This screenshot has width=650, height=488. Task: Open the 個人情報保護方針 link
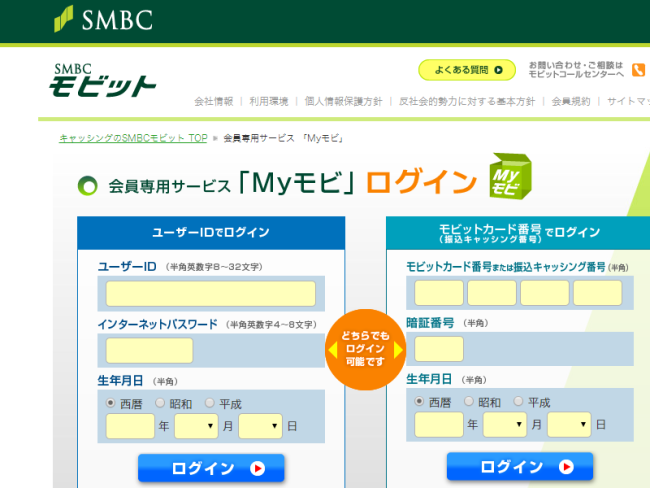(343, 102)
